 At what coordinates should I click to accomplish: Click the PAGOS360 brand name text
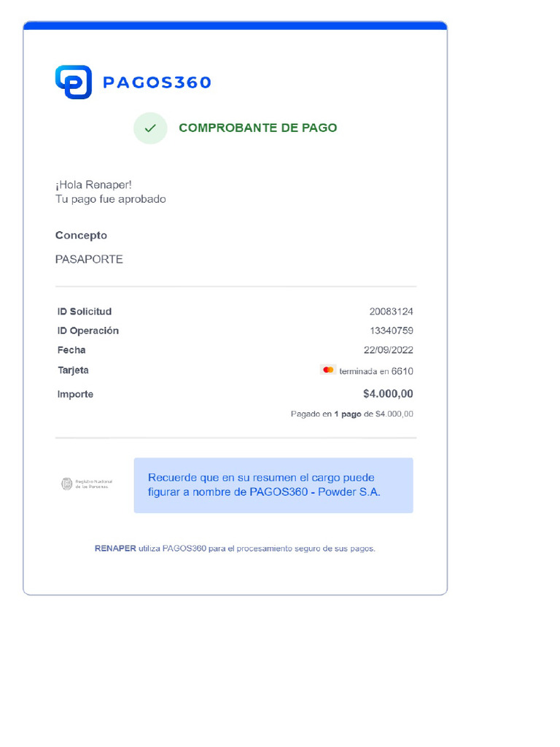(157, 82)
